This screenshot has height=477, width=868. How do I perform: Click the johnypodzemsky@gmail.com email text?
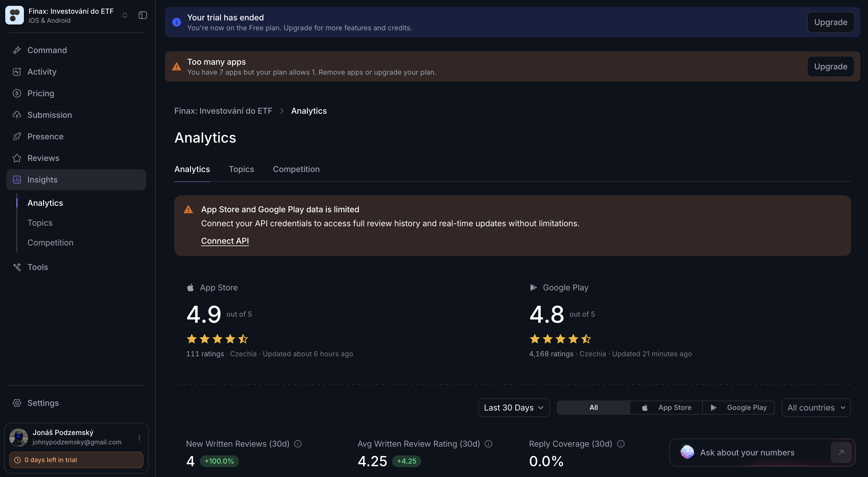point(77,442)
